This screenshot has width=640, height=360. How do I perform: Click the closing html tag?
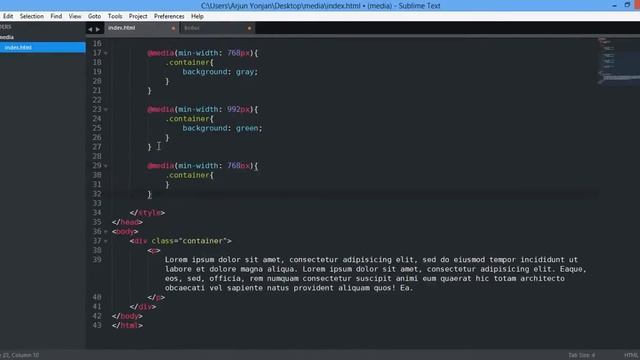pyautogui.click(x=127, y=325)
